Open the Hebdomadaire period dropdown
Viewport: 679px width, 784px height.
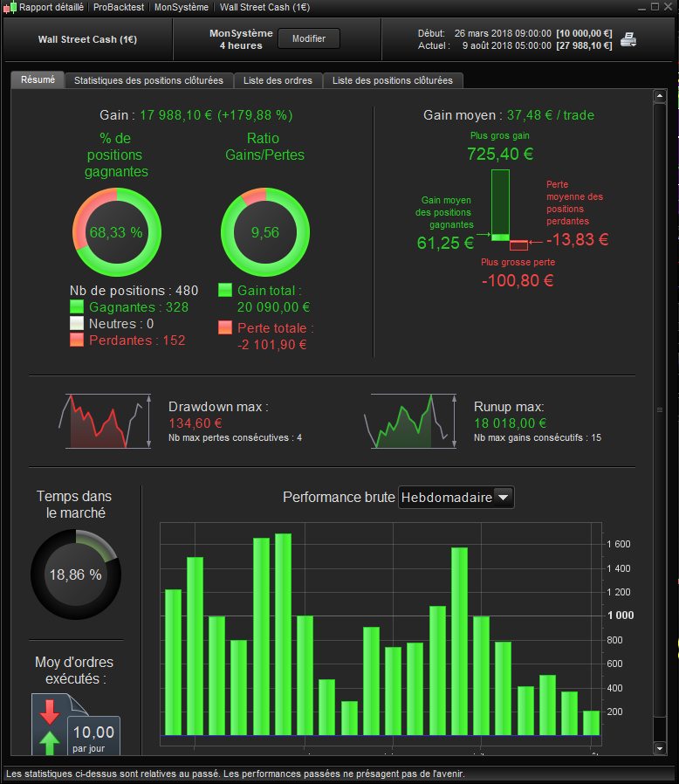point(456,498)
